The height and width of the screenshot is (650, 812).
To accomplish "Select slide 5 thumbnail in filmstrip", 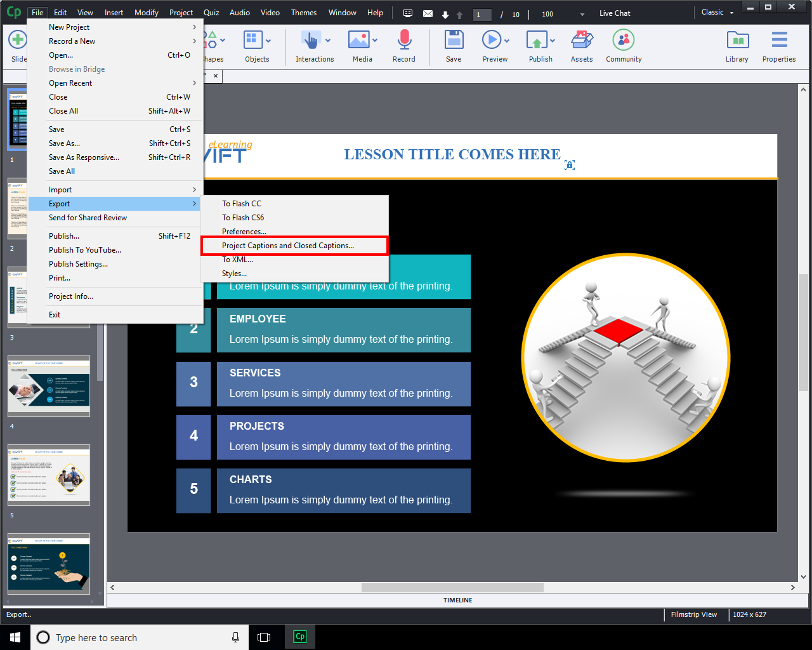I will (49, 475).
